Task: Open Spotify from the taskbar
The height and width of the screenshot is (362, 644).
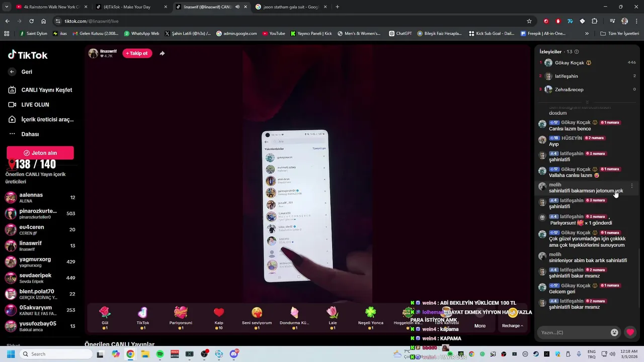Action: tap(160, 354)
